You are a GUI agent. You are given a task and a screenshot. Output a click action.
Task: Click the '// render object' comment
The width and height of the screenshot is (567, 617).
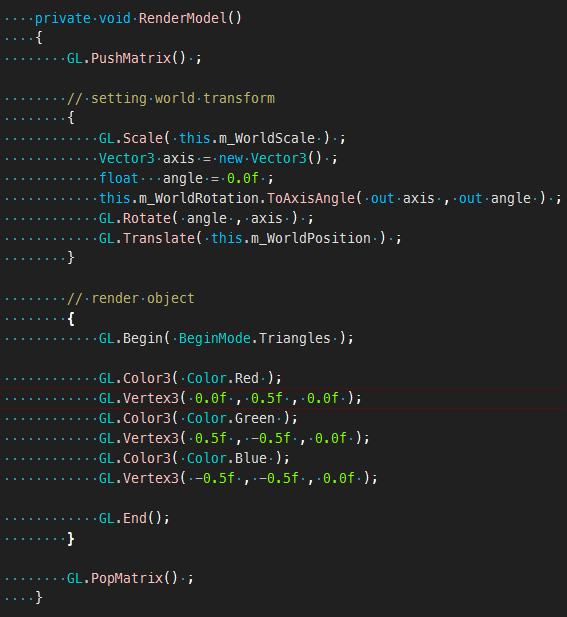coord(131,298)
